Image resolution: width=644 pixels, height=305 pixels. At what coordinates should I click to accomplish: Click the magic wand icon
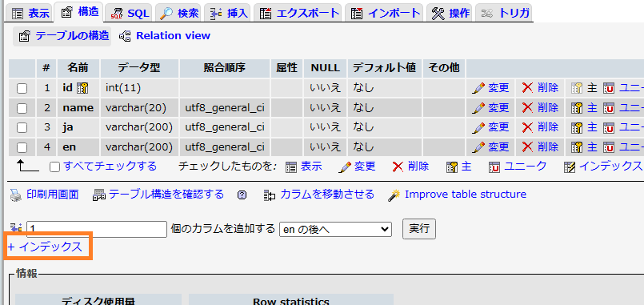click(x=394, y=195)
